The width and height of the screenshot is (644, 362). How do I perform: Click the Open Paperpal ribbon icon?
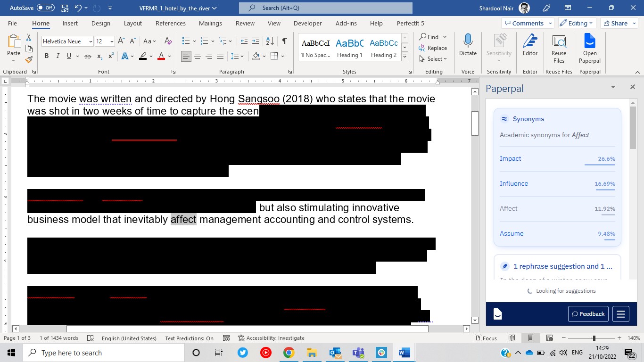589,41
